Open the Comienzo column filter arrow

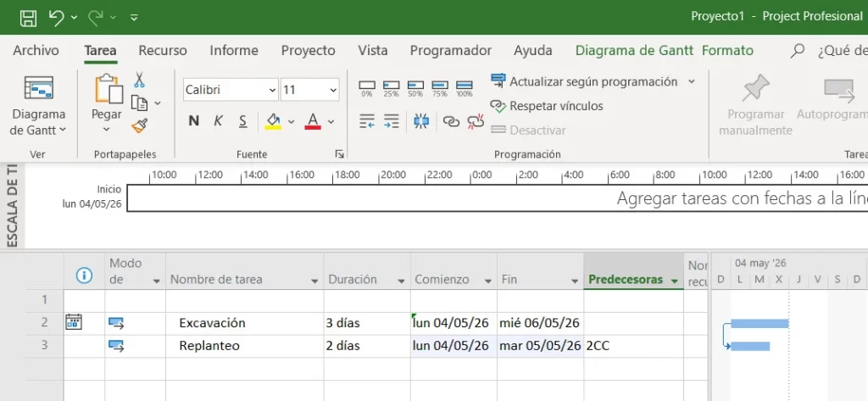[487, 281]
